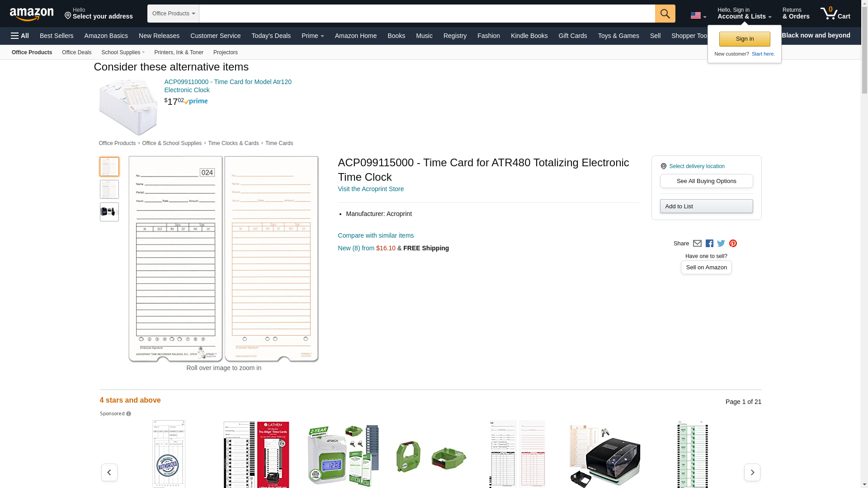The height and width of the screenshot is (488, 868).
Task: Visit the Acroprint Store link
Action: (x=371, y=189)
